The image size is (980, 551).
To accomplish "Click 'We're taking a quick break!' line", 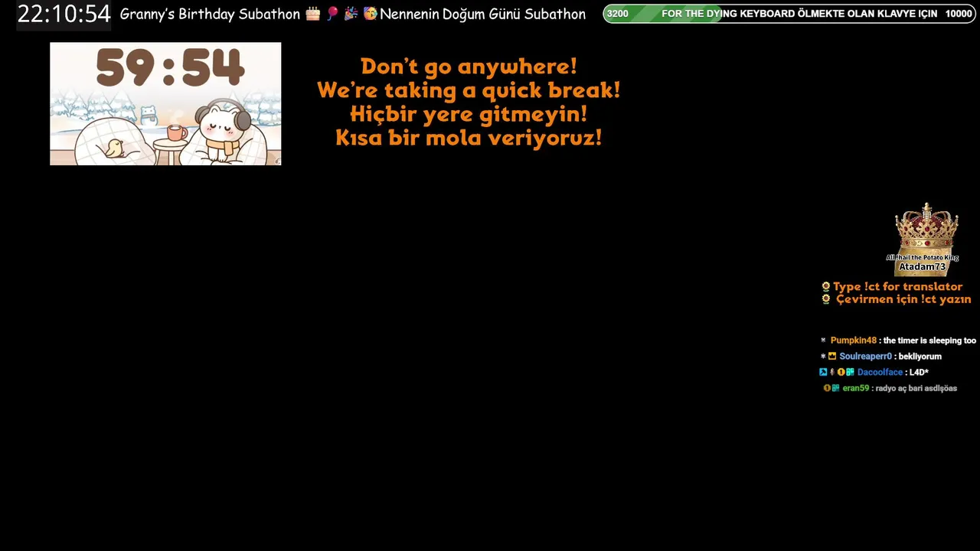I will [x=469, y=90].
